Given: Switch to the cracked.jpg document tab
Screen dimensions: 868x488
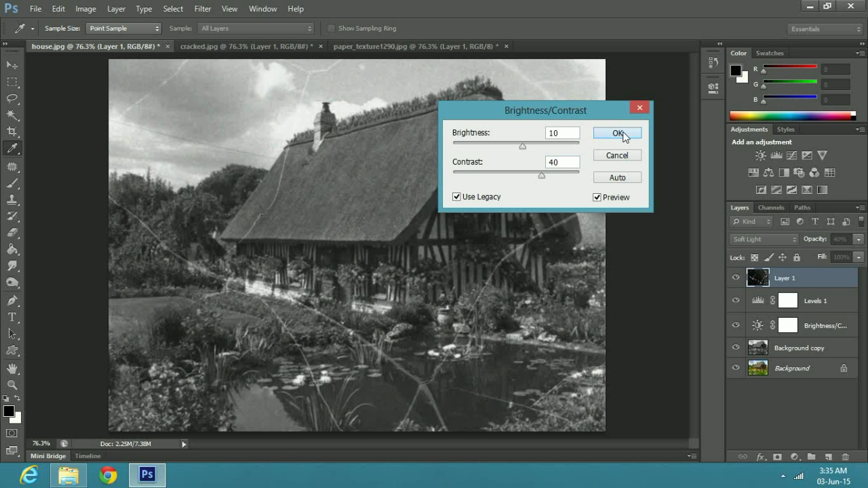Looking at the screenshot, I should (247, 46).
